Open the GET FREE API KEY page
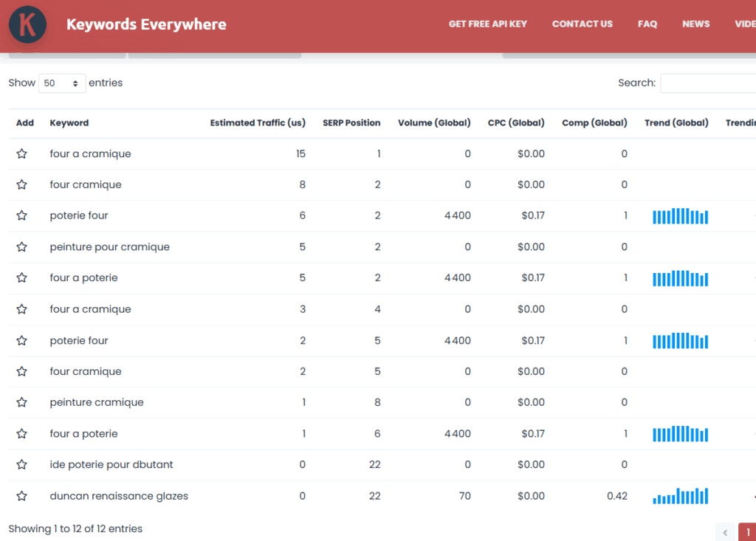756x541 pixels. point(487,24)
